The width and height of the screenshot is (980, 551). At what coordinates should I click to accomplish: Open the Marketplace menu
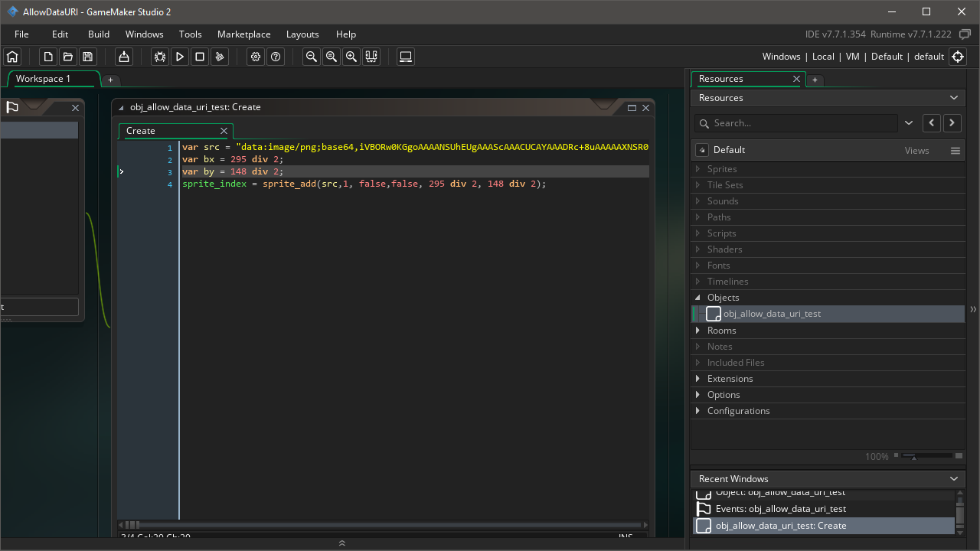243,34
